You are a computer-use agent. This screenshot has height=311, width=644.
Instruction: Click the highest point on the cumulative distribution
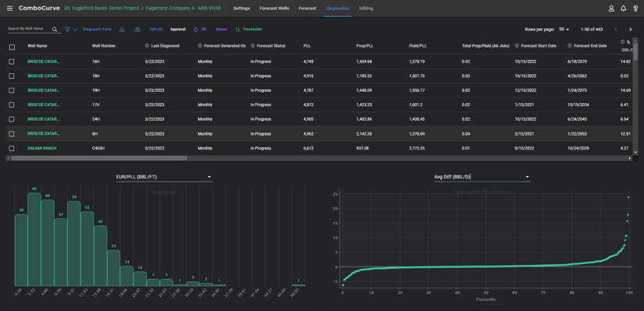tap(628, 197)
